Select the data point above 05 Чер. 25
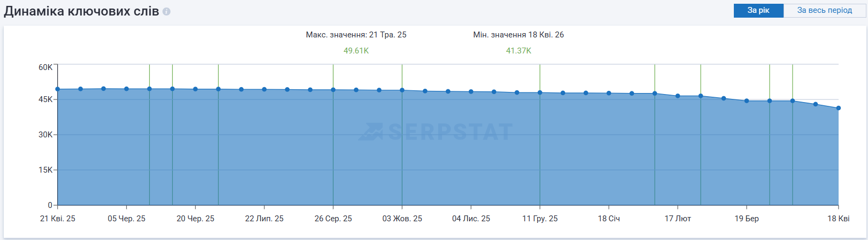868x240 pixels. pos(127,89)
